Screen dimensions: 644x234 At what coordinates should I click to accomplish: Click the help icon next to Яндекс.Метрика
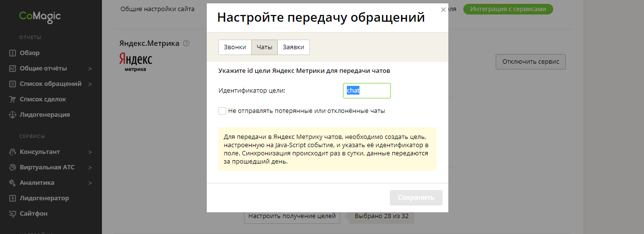(x=186, y=43)
